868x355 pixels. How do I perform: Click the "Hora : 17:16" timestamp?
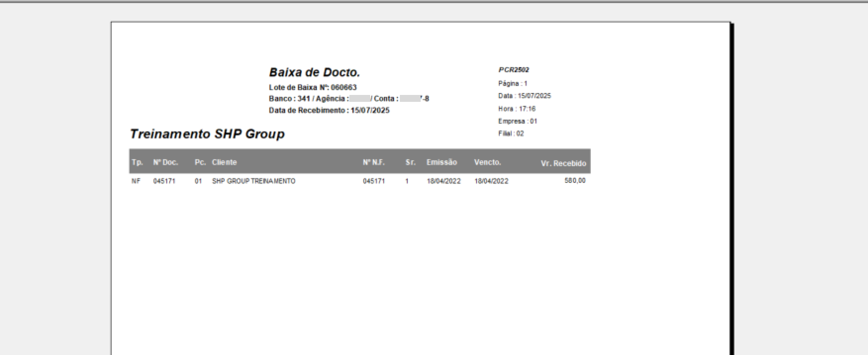point(517,109)
